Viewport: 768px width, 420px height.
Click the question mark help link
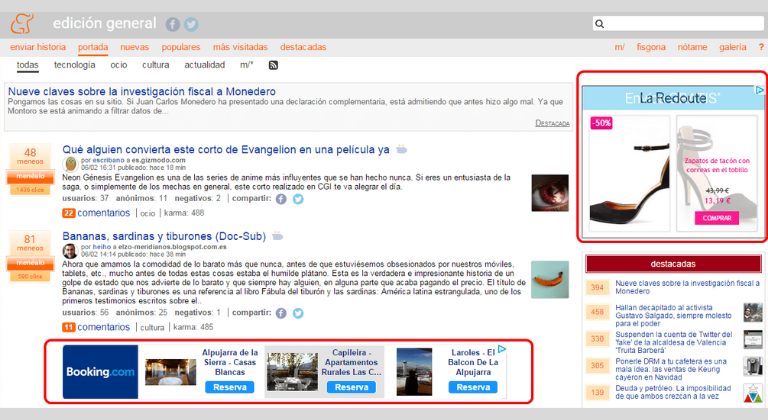[761, 47]
